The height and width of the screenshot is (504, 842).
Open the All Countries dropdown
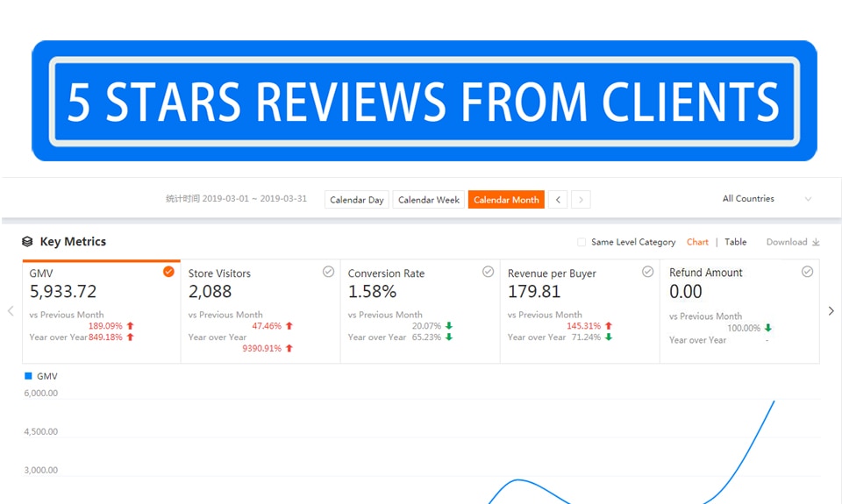767,199
